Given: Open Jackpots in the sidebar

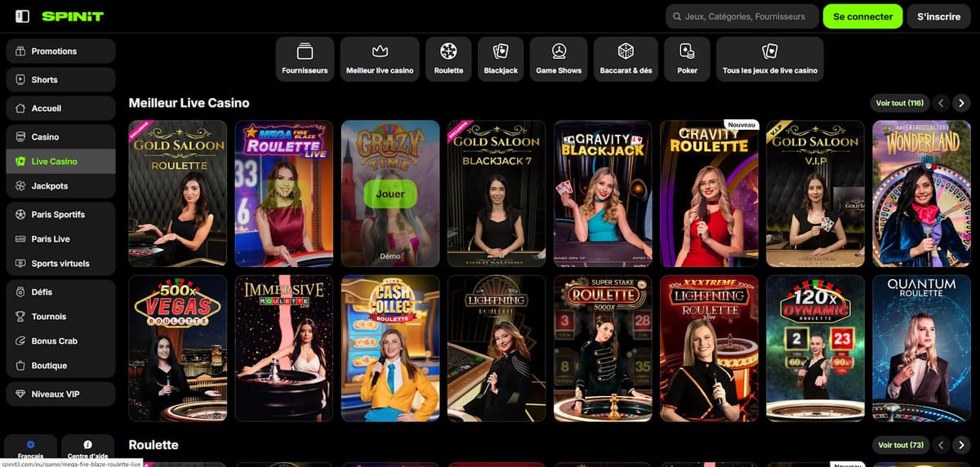Looking at the screenshot, I should click(60, 186).
